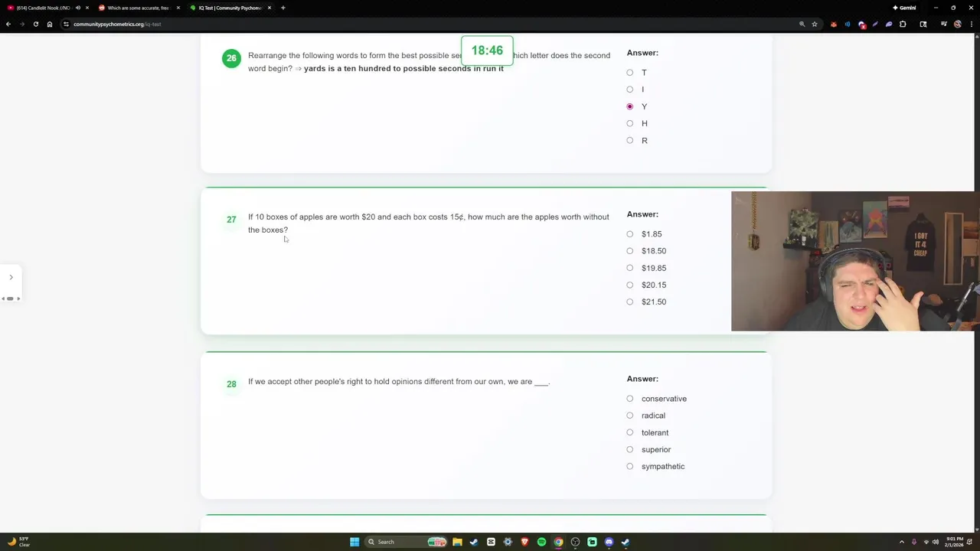Select answer R for question 26
Image resolution: width=980 pixels, height=551 pixels.
[630, 140]
